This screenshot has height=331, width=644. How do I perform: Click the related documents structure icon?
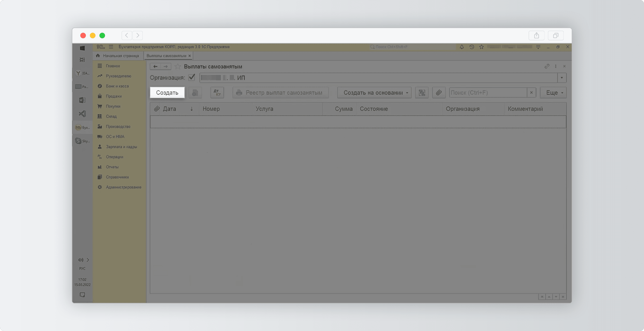[x=422, y=93]
